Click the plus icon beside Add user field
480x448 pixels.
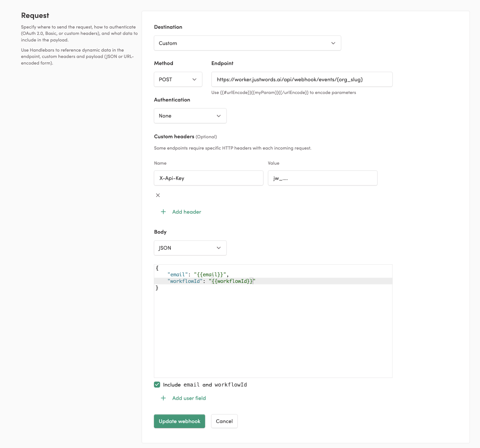(163, 398)
